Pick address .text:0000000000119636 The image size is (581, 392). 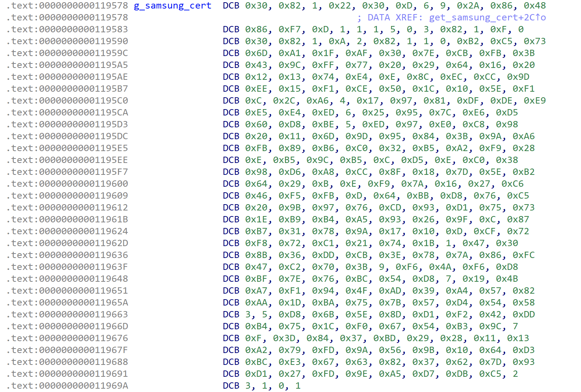[x=67, y=255]
